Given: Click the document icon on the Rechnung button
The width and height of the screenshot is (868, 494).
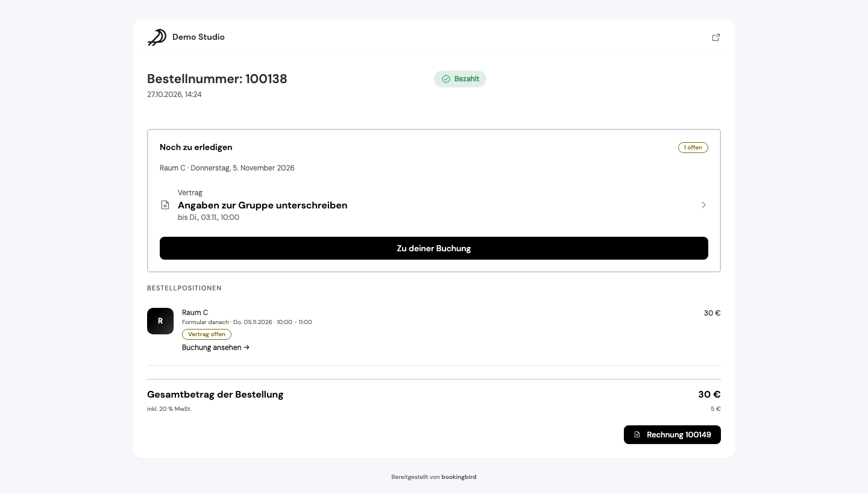Looking at the screenshot, I should coord(637,435).
